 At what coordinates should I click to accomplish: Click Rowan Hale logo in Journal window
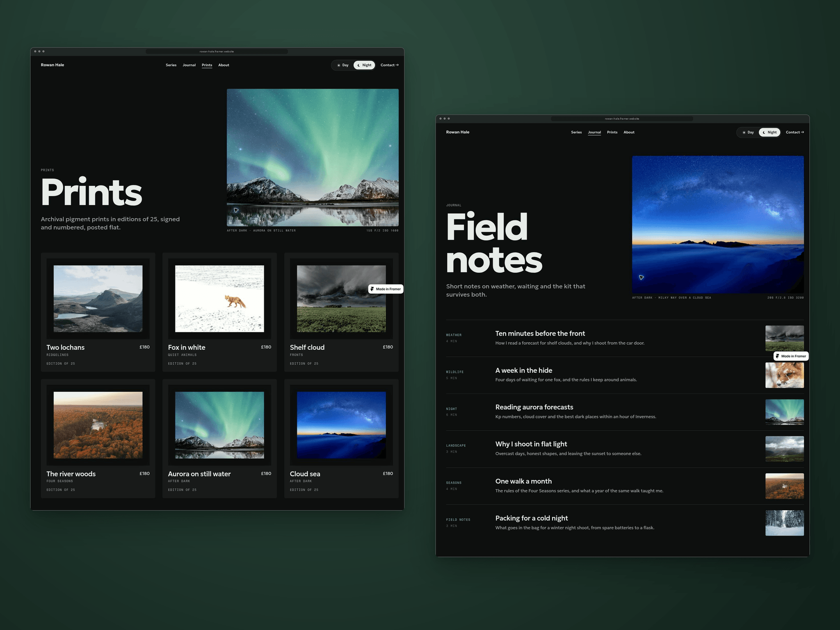[x=458, y=132]
